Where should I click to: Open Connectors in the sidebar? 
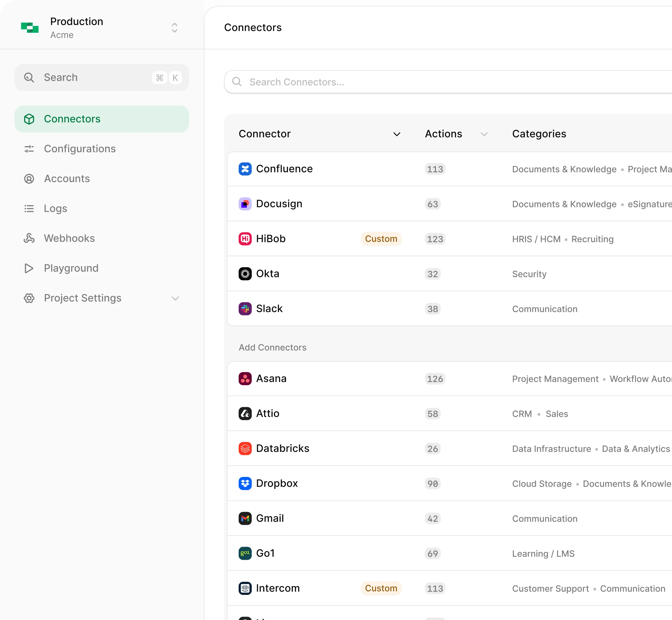(x=102, y=119)
